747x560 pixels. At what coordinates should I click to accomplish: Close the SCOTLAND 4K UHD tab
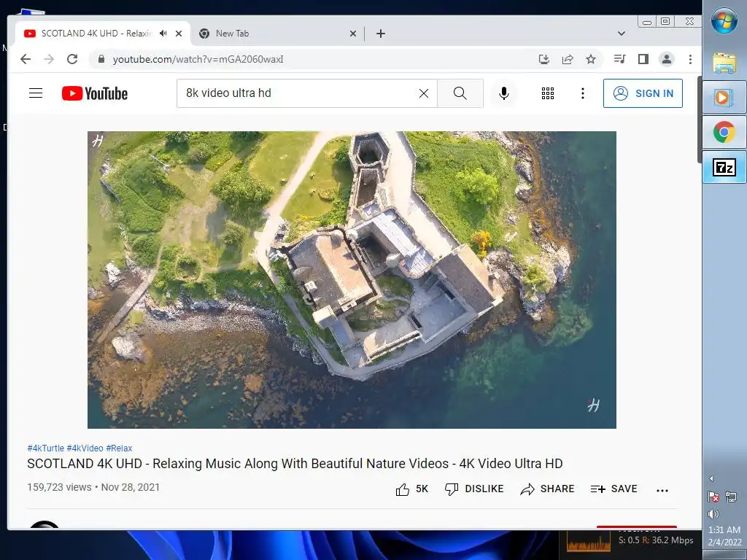pos(179,34)
